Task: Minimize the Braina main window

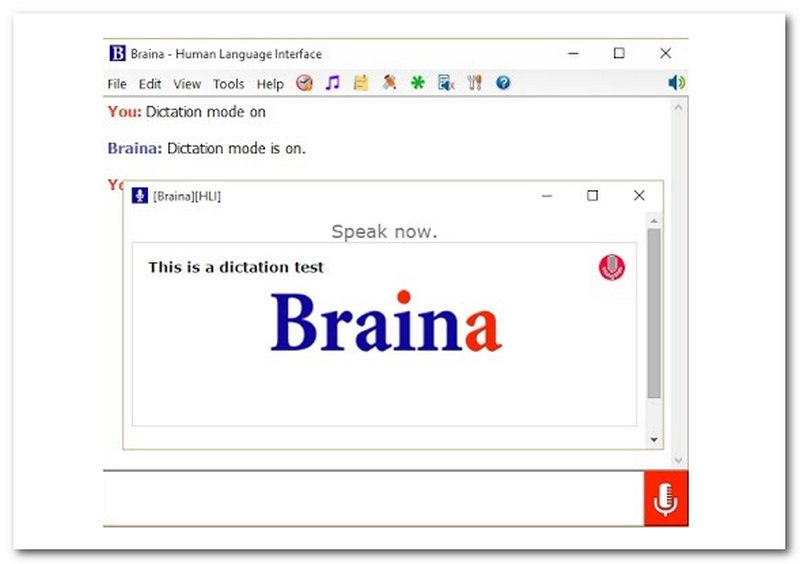Action: point(573,53)
